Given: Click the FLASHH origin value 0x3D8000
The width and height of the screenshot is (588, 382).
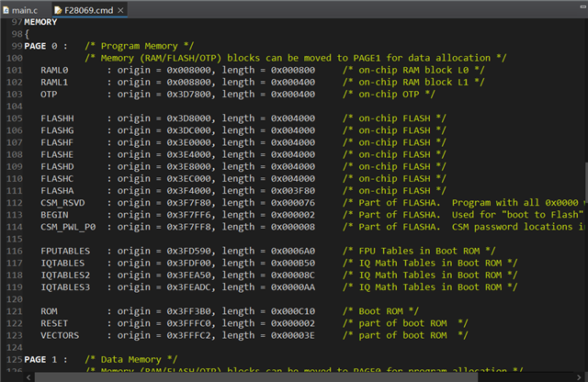Looking at the screenshot, I should [x=191, y=118].
